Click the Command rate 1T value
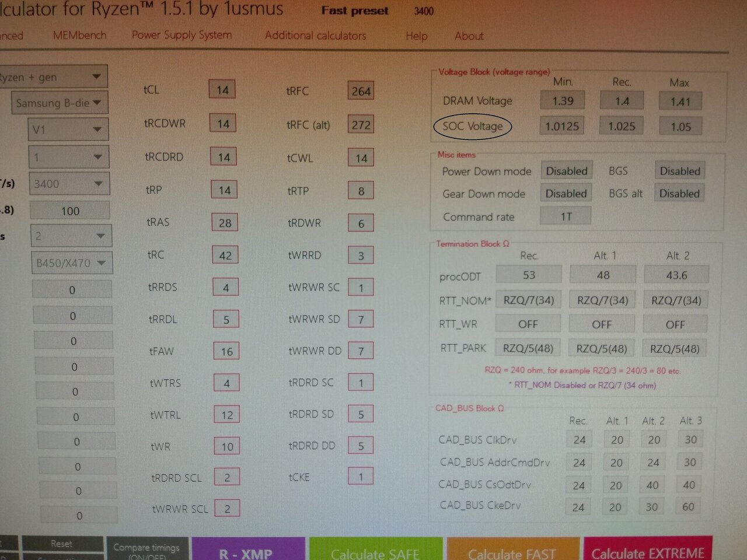The image size is (747, 560). 566,216
